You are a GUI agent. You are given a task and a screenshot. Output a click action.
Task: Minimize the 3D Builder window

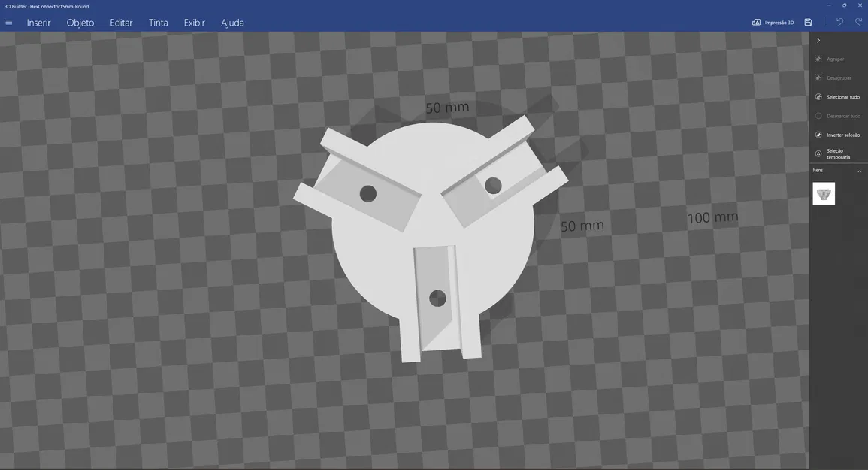829,5
